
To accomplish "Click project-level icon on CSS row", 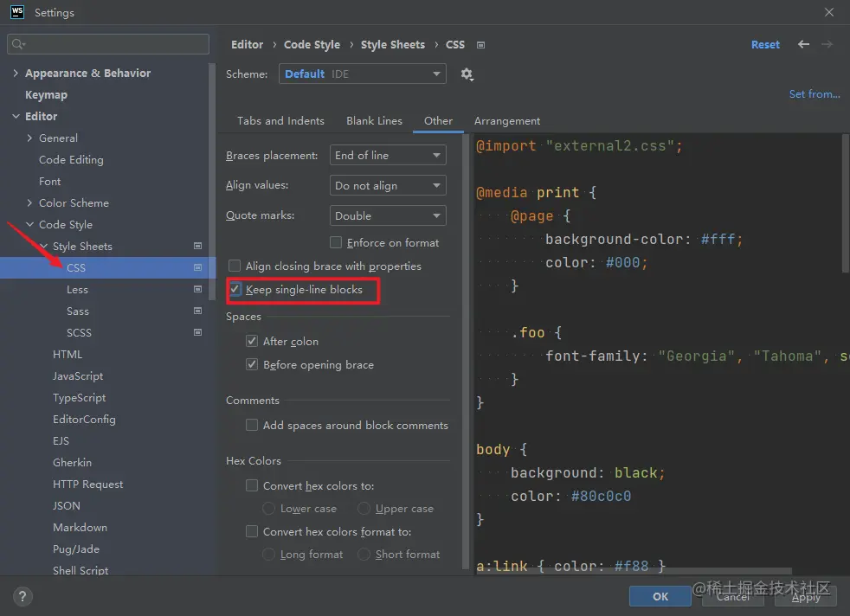I will point(198,267).
